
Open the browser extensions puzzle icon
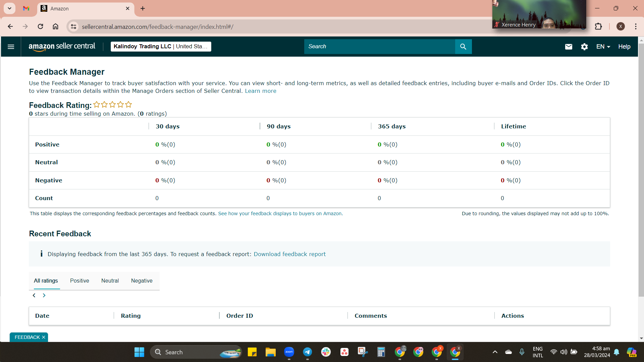point(598,26)
